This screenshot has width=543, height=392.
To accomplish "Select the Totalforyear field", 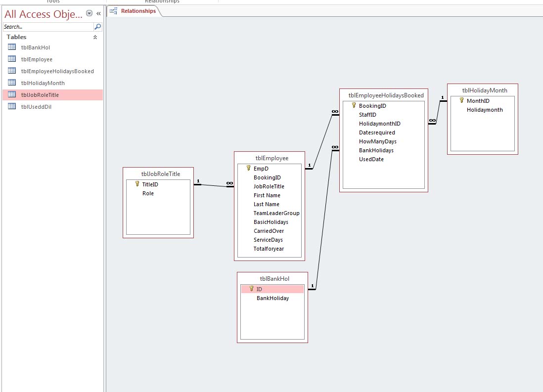I will click(x=270, y=249).
